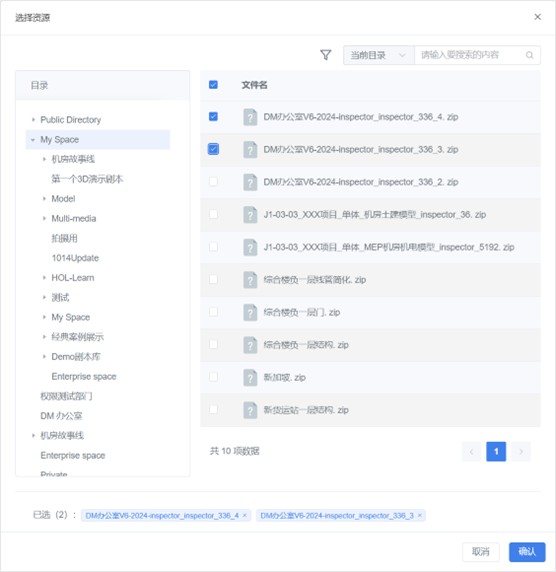Check the inspector_336_2.zip checkbox
This screenshot has width=556, height=572.
click(213, 181)
